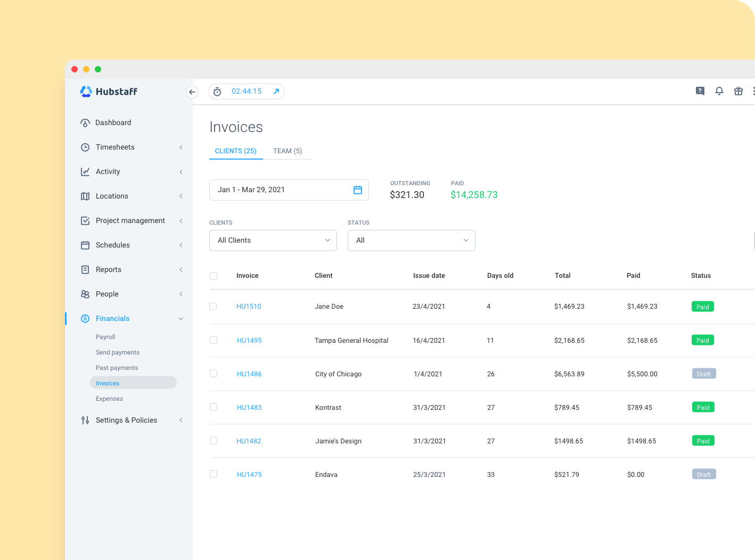This screenshot has width=755, height=560.
Task: Open invoice link HU1486
Action: click(x=249, y=374)
